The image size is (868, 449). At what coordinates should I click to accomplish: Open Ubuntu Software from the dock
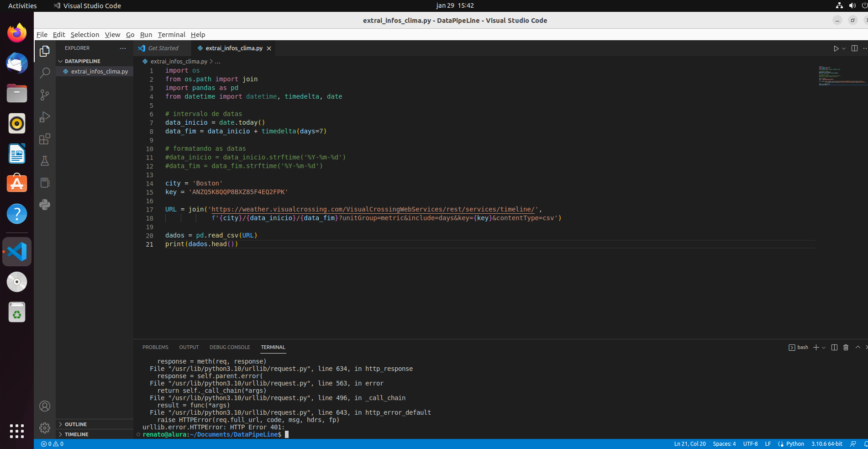(17, 184)
